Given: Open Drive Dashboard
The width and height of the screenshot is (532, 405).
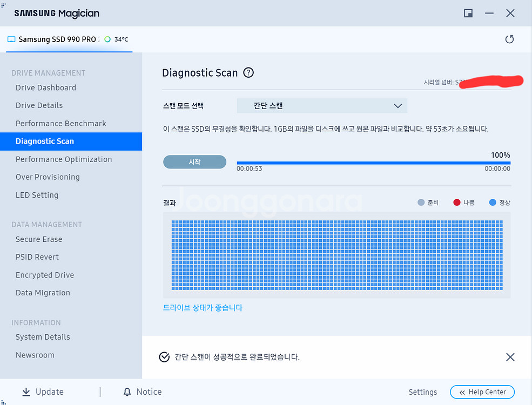Looking at the screenshot, I should [x=46, y=88].
